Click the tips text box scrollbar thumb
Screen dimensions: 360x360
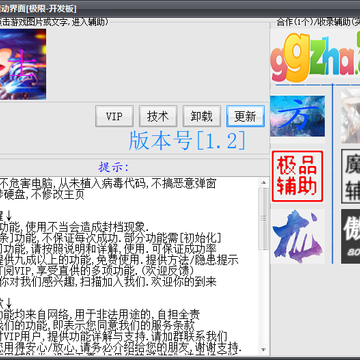[x=264, y=218]
